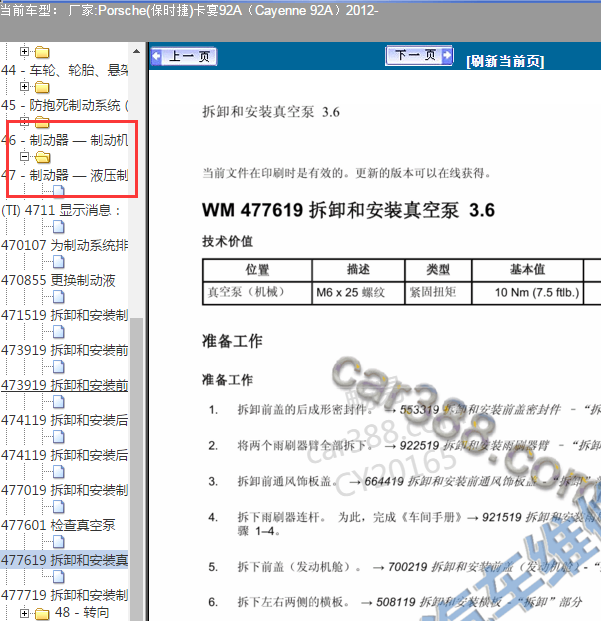Screen dimensions: 601x621
Task: Open 471519 拆卸和安装制 document
Action: pos(65,315)
